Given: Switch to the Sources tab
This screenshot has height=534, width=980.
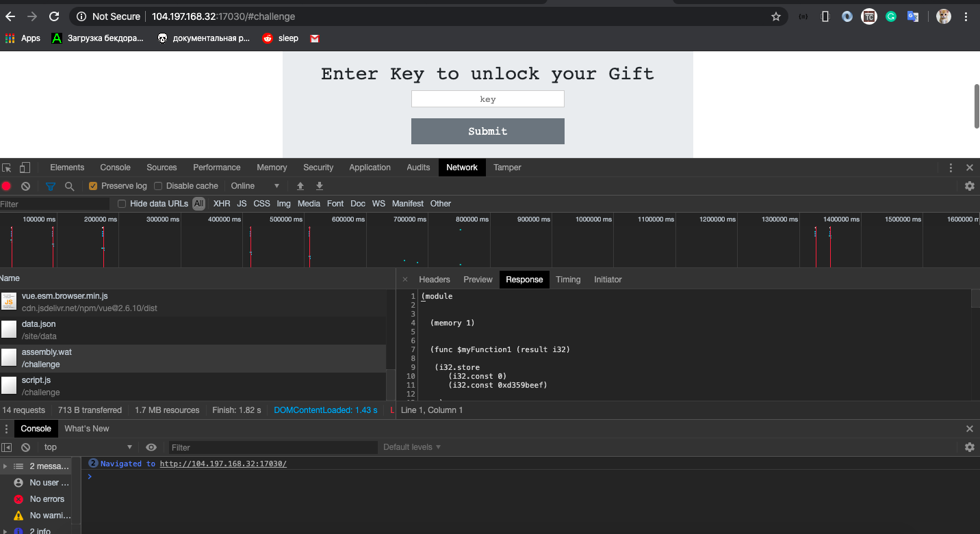Looking at the screenshot, I should 162,168.
